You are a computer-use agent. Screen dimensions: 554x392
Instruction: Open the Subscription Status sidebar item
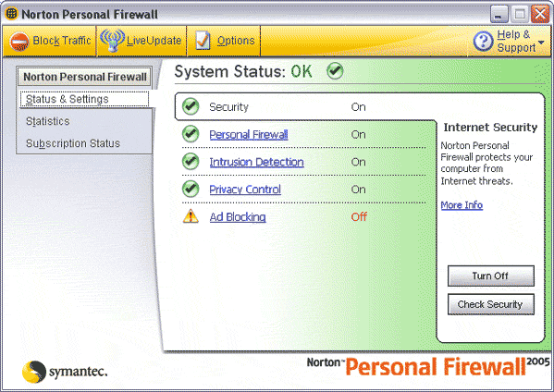(73, 143)
